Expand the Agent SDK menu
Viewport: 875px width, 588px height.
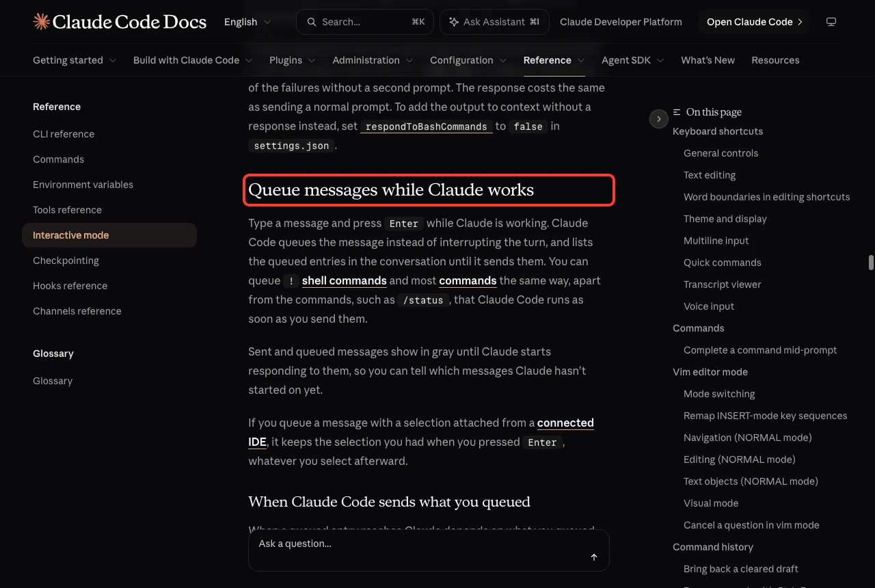pos(633,60)
